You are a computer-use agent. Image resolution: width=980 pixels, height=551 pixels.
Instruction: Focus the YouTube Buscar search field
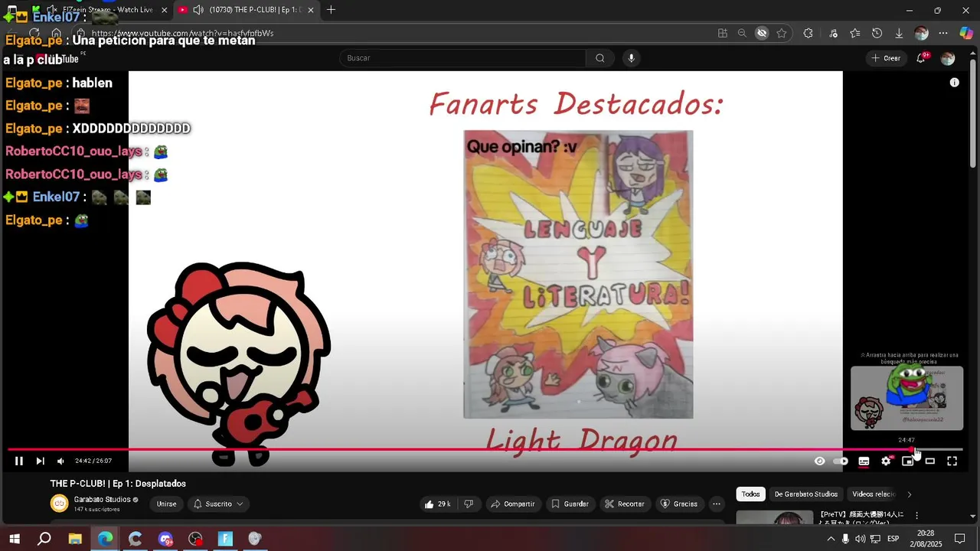click(x=462, y=58)
